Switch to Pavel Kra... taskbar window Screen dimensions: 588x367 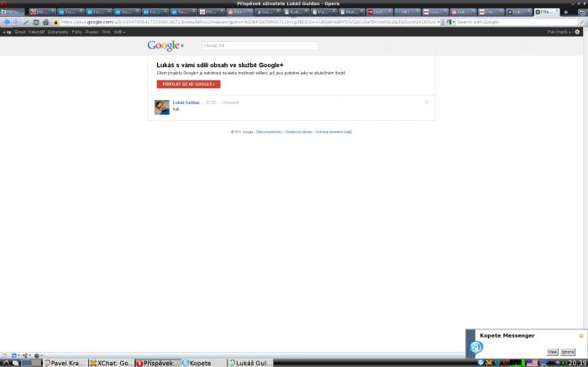coord(66,363)
